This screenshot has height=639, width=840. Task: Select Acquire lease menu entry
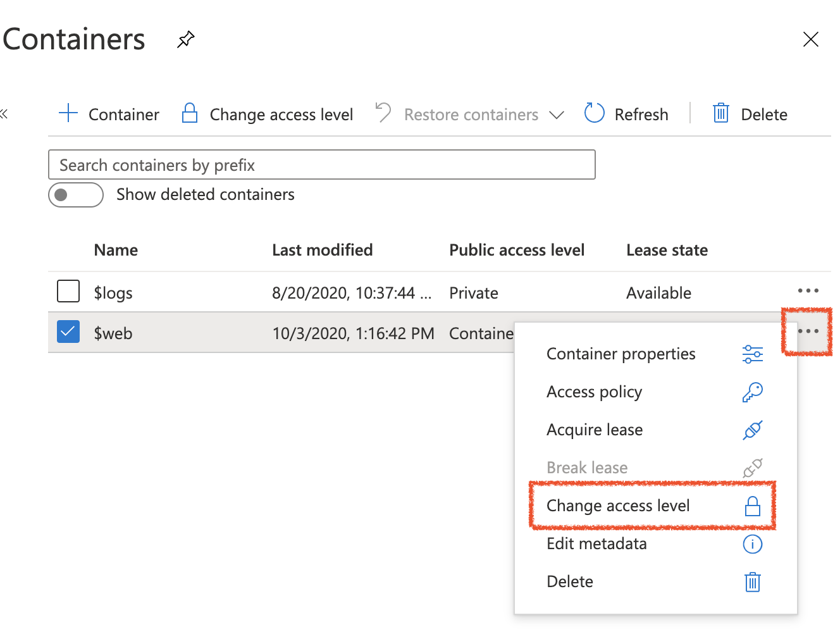coord(655,430)
